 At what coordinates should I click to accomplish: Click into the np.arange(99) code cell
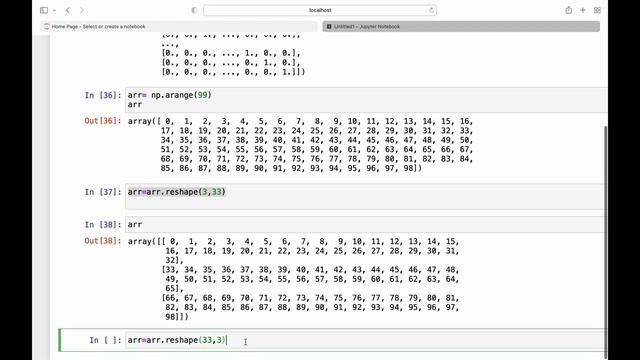click(366, 100)
